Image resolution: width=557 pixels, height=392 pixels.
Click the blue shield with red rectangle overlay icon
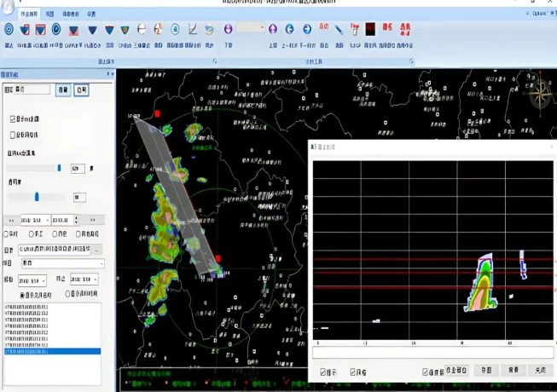point(25,30)
